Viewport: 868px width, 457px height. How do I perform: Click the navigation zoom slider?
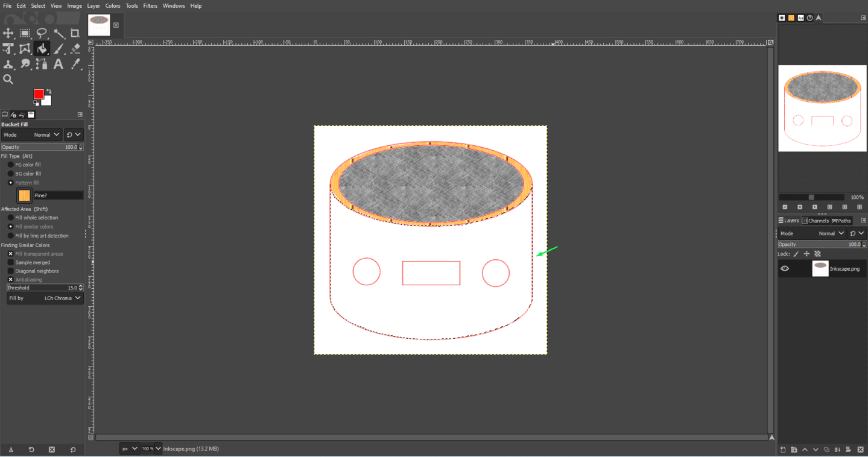811,197
